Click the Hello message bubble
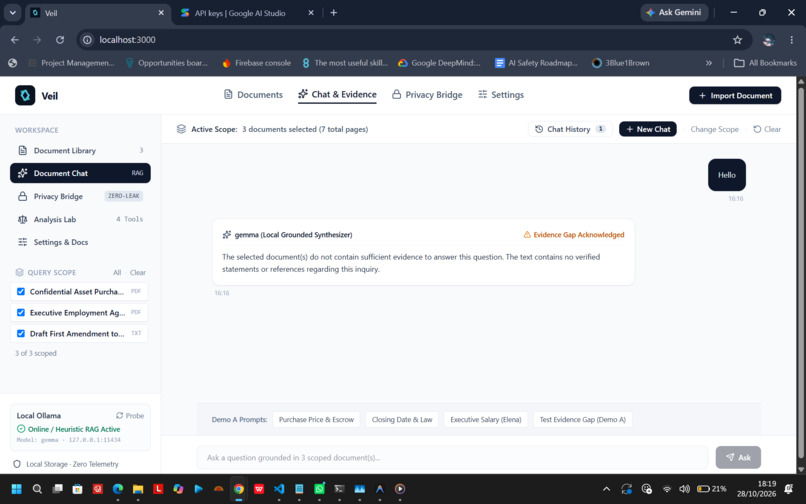This screenshot has width=806, height=504. click(727, 175)
